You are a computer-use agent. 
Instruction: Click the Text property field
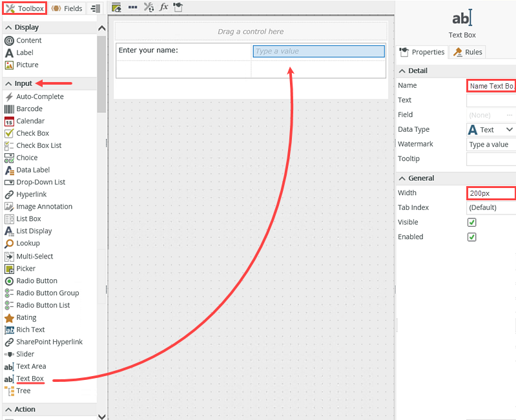click(491, 100)
